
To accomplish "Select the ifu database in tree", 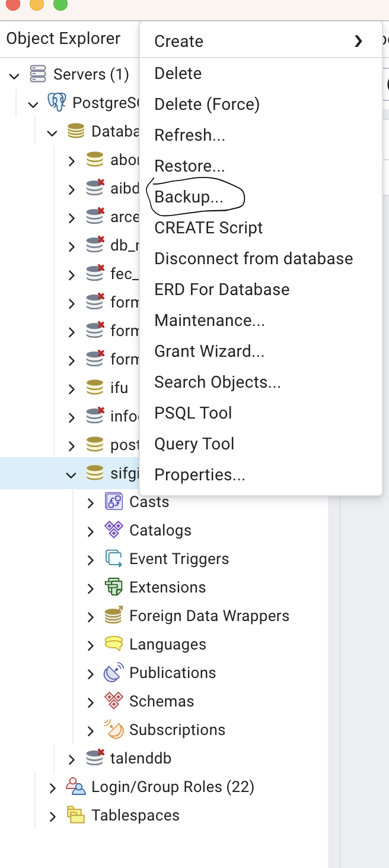I will point(119,388).
